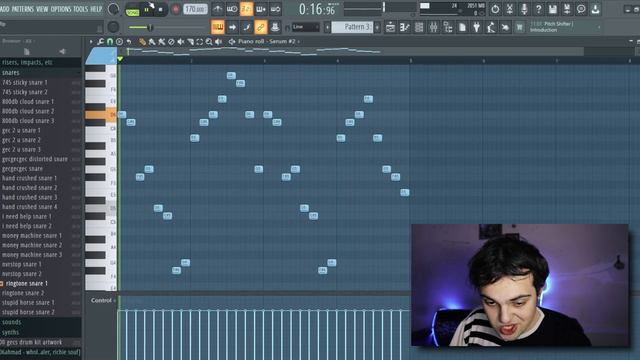Open the VIEW menu
640x360 pixels.
[42, 9]
